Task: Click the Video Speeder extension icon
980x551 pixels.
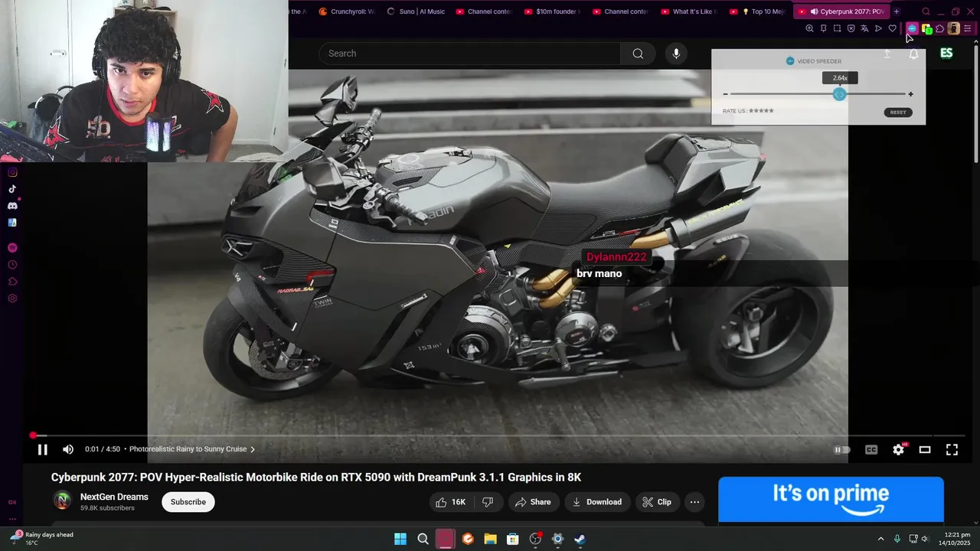Action: pyautogui.click(x=912, y=28)
